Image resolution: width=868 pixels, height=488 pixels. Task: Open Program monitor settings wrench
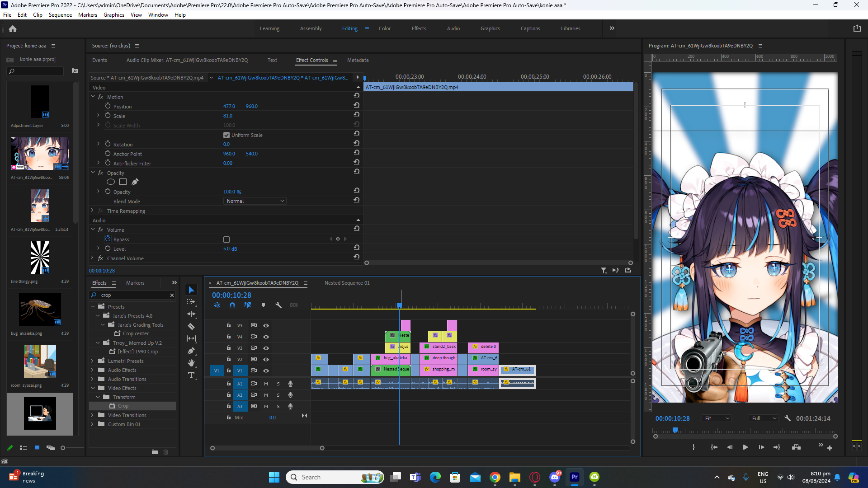click(788, 418)
